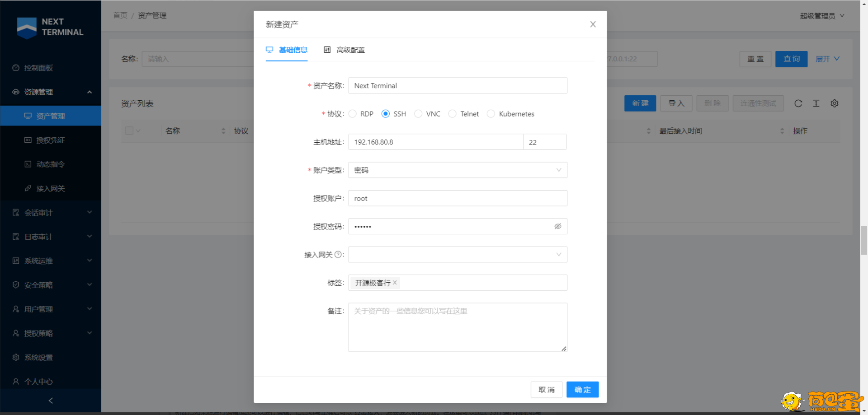Click the 确定 button

coord(582,390)
